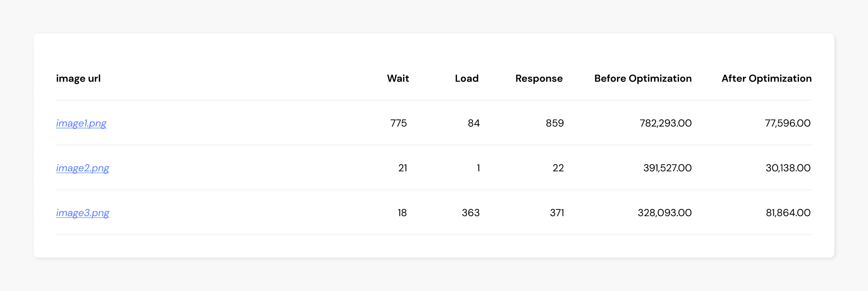Select the 30,138.00 after optimization cell

(788, 168)
